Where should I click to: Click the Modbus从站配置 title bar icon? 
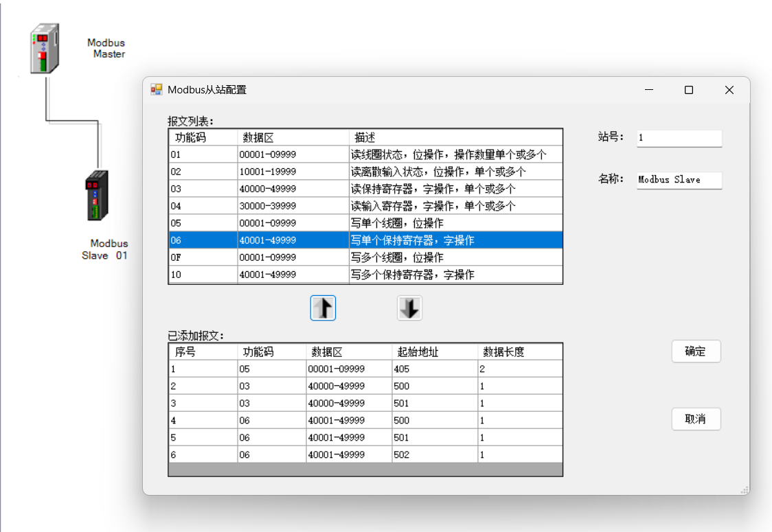coord(157,90)
